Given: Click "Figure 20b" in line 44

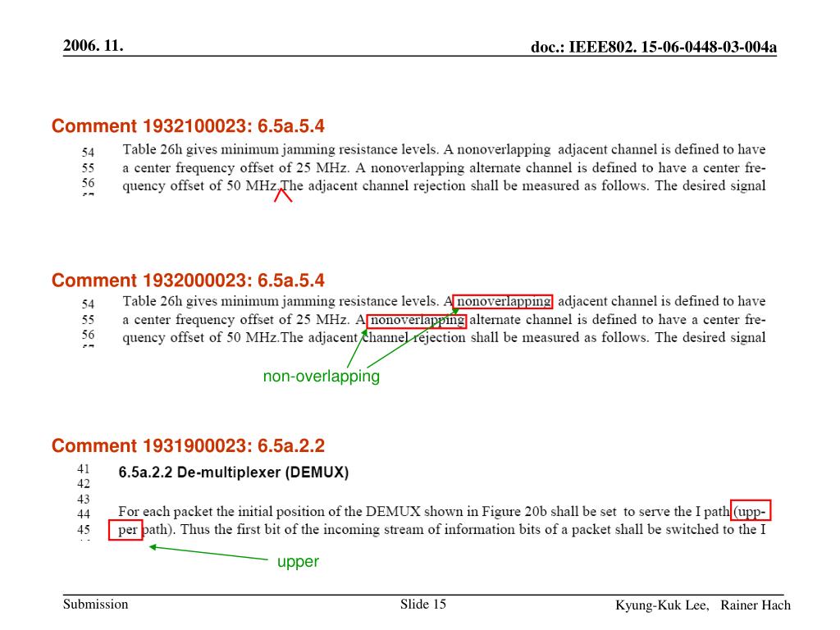Looking at the screenshot, I should click(514, 512).
